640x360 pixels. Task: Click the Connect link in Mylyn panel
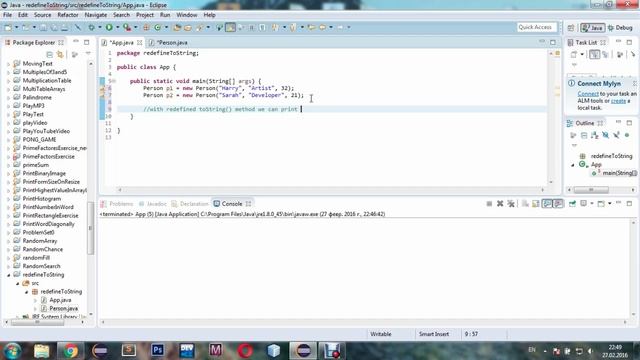tap(588, 93)
